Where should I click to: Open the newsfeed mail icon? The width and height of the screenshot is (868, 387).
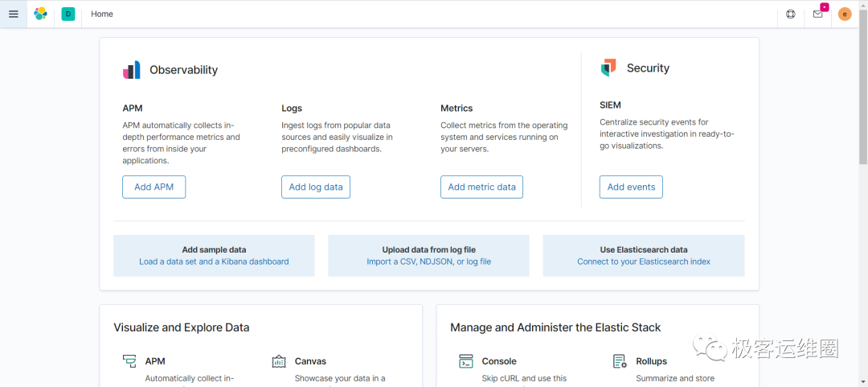coord(817,14)
